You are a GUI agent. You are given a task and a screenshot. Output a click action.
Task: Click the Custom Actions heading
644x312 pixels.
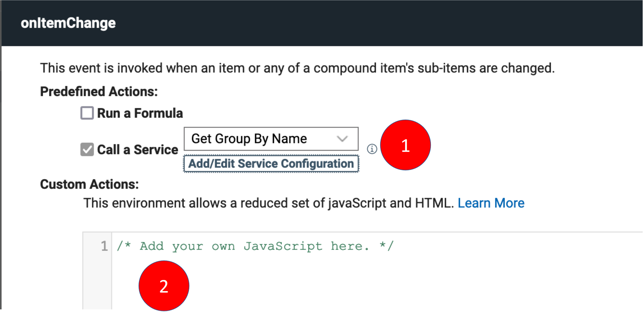click(89, 185)
